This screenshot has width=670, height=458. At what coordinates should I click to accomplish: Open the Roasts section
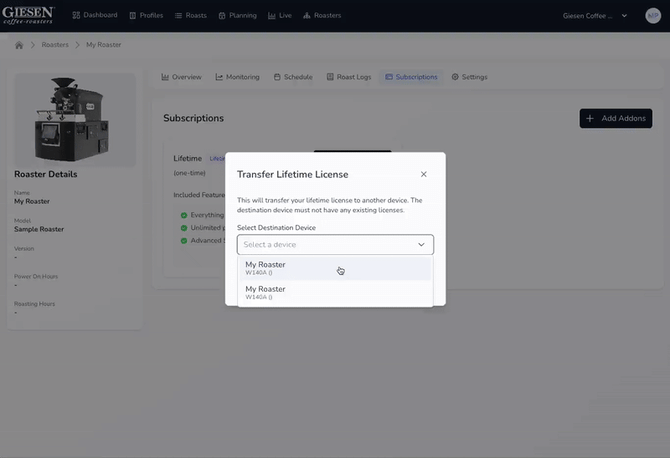[x=192, y=16]
